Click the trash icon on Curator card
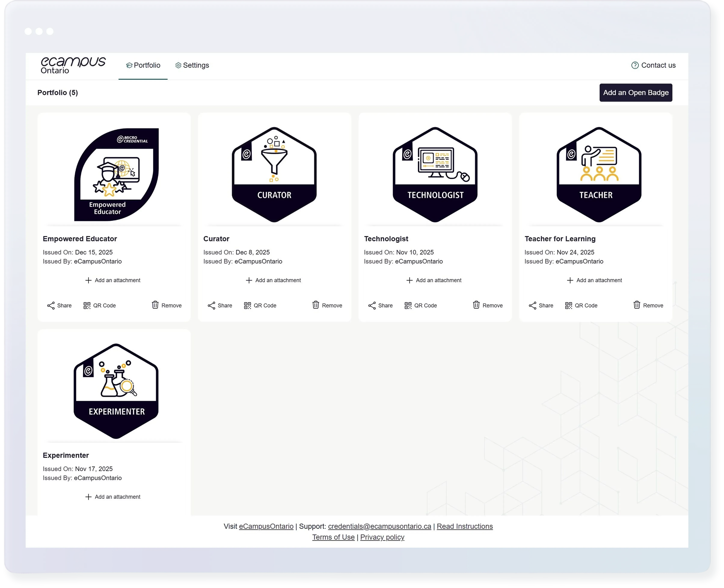724x588 pixels. [x=316, y=305]
